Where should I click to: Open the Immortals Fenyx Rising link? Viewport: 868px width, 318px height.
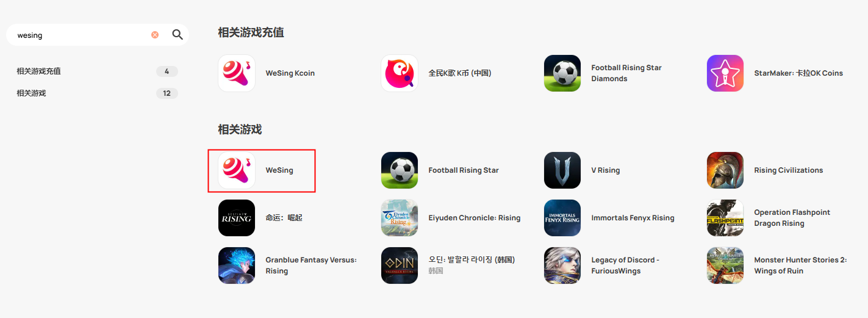(633, 218)
